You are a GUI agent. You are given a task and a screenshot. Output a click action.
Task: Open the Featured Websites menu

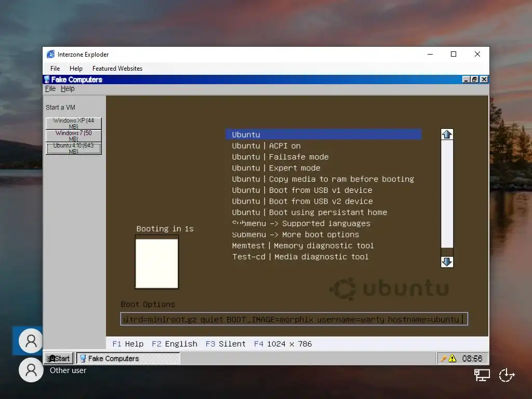point(117,69)
